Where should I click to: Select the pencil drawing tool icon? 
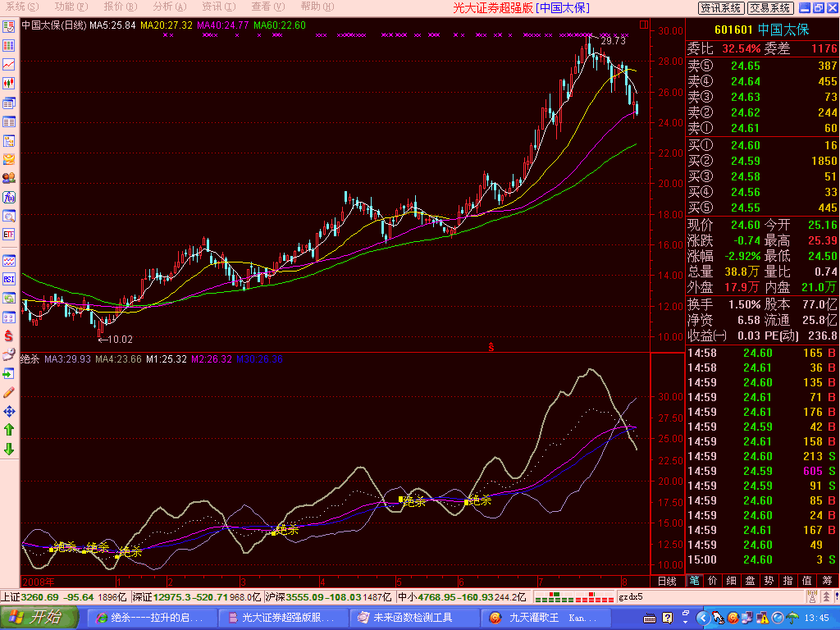point(8,393)
